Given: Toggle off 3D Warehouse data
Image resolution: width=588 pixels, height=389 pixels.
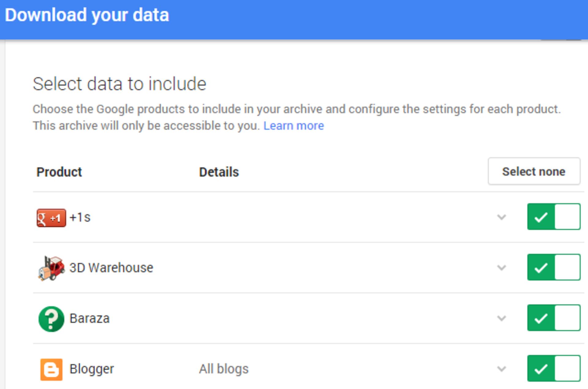Looking at the screenshot, I should [x=553, y=267].
